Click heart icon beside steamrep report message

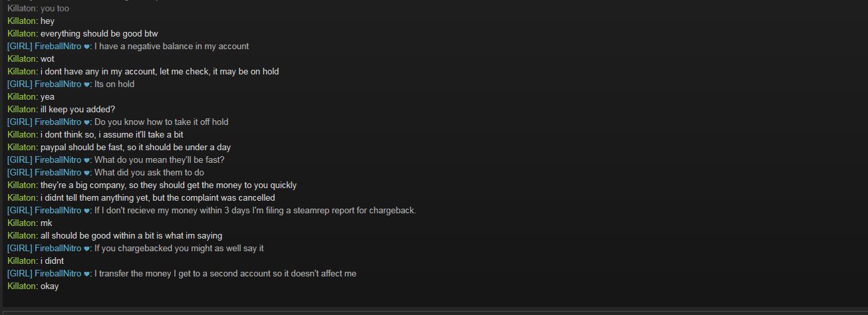[x=87, y=211]
